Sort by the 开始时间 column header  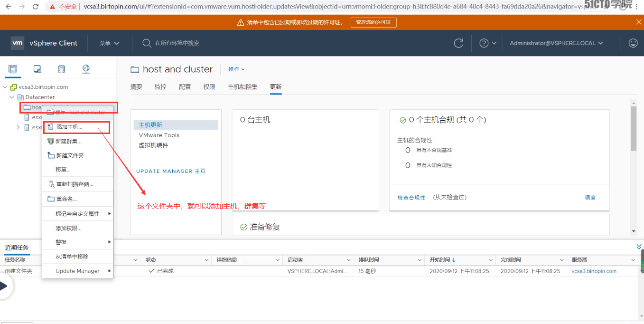(x=443, y=260)
